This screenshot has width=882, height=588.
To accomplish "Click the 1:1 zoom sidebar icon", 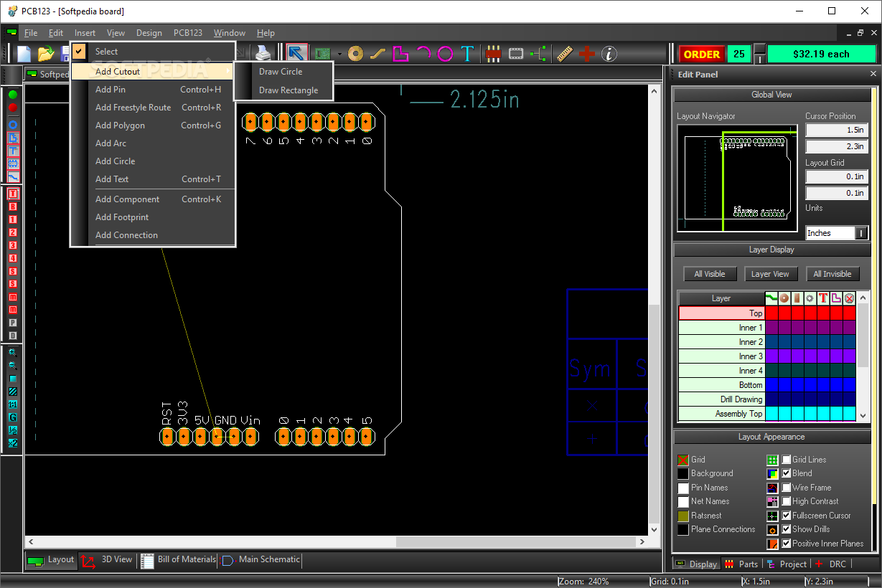I will pyautogui.click(x=13, y=404).
